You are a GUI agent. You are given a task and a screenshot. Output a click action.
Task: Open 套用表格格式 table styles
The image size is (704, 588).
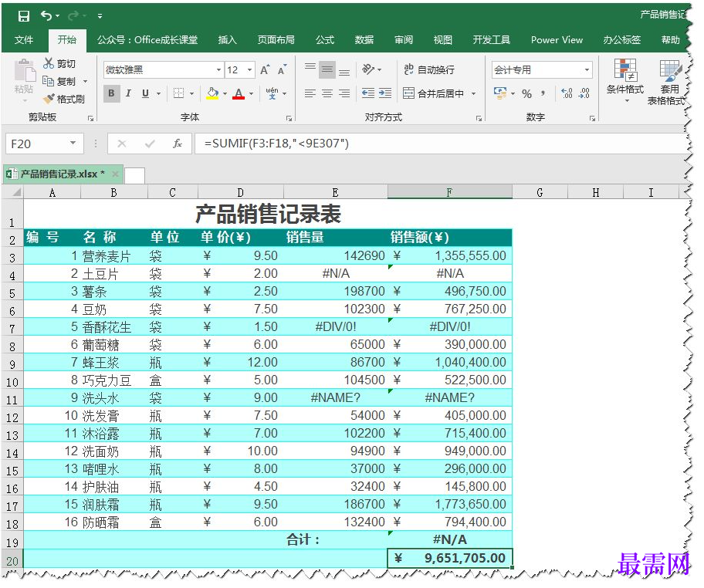pyautogui.click(x=666, y=83)
